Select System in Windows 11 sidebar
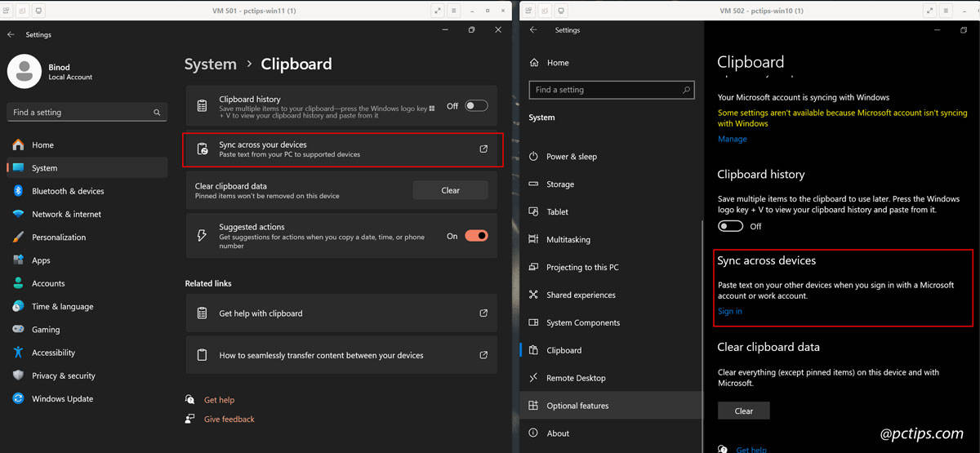Screen dimensions: 980x453 coord(87,168)
